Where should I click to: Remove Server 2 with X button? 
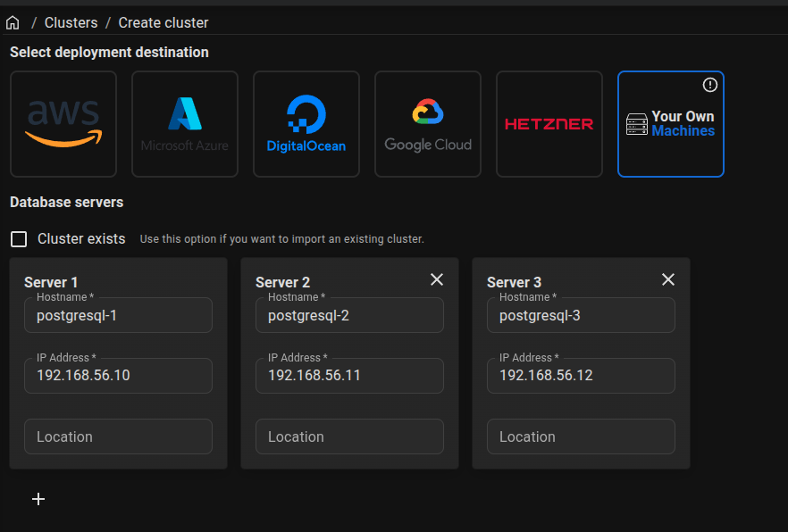(437, 279)
